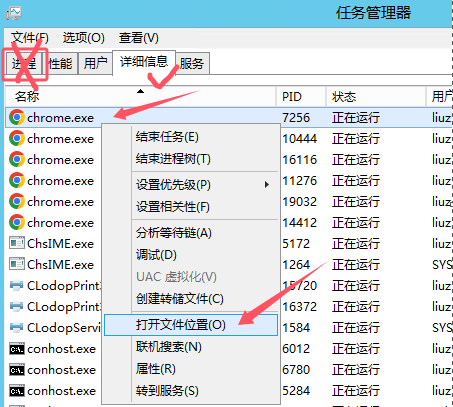Select ChsIME.exe icon with PID 5172

coord(17,243)
